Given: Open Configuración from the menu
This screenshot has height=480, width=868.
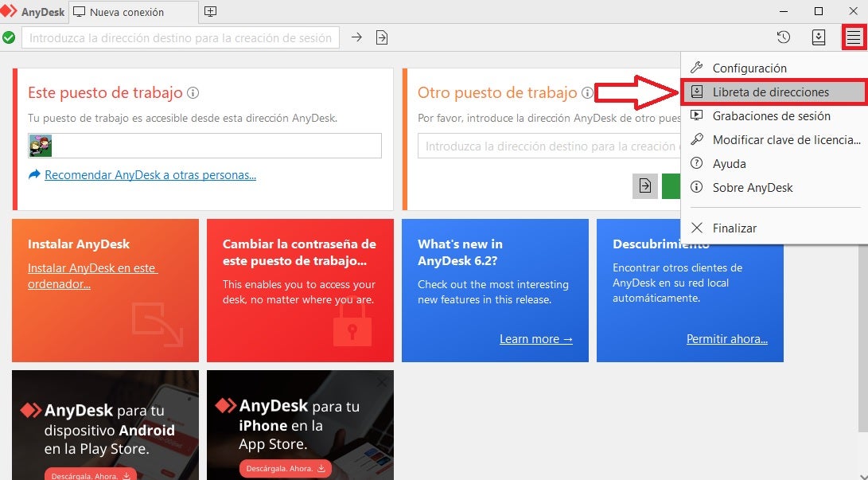Looking at the screenshot, I should 773,68.
